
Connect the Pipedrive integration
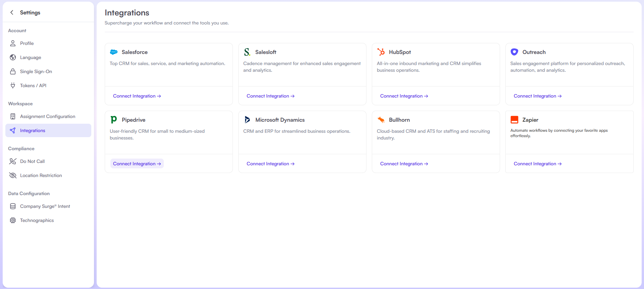pos(137,164)
